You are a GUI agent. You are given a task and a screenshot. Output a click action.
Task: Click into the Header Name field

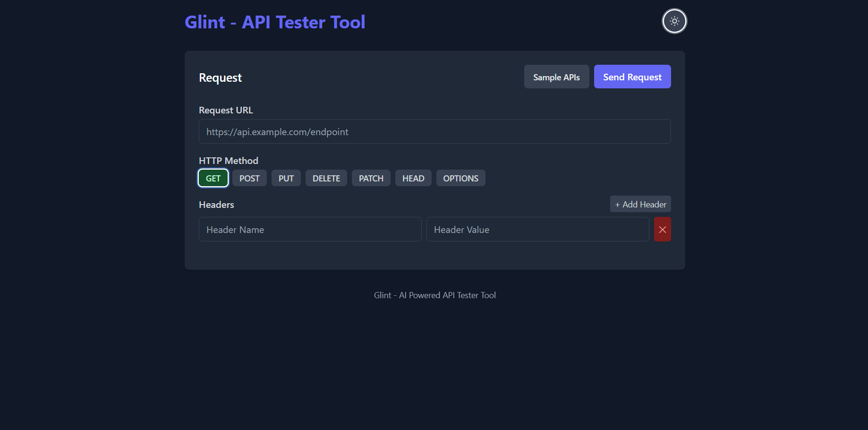tap(310, 230)
